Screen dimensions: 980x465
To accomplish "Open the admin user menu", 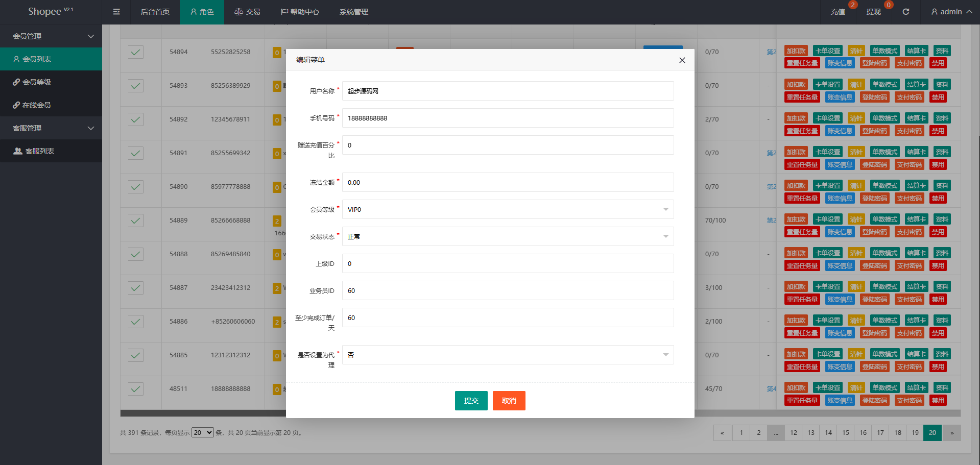I will 951,12.
